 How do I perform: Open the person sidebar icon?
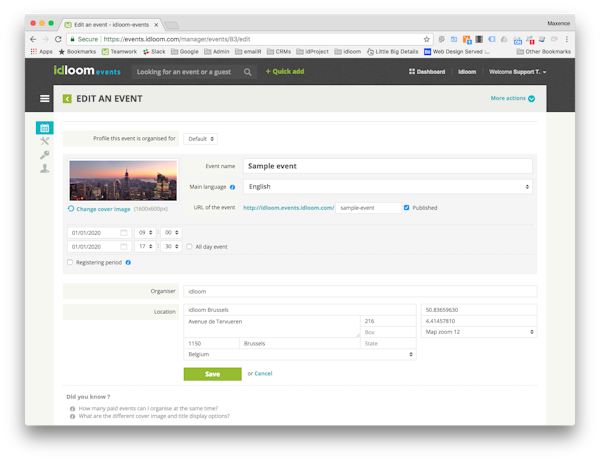coord(44,168)
